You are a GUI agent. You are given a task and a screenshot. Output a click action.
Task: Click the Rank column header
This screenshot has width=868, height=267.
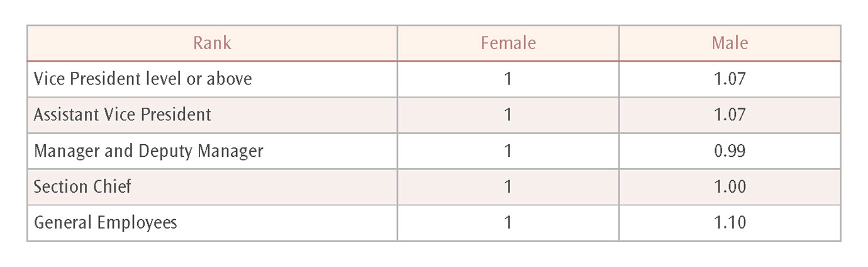point(212,43)
